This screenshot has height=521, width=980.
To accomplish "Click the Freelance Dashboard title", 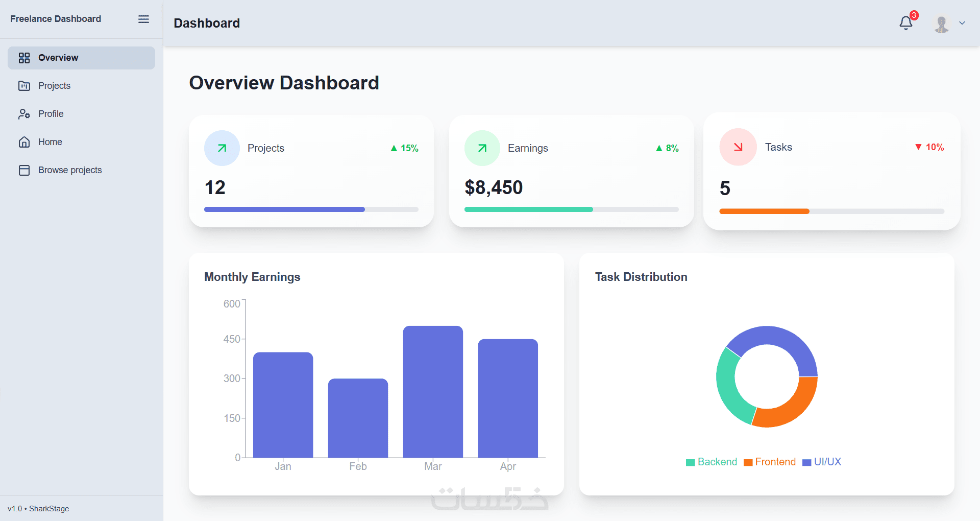I will click(x=56, y=19).
